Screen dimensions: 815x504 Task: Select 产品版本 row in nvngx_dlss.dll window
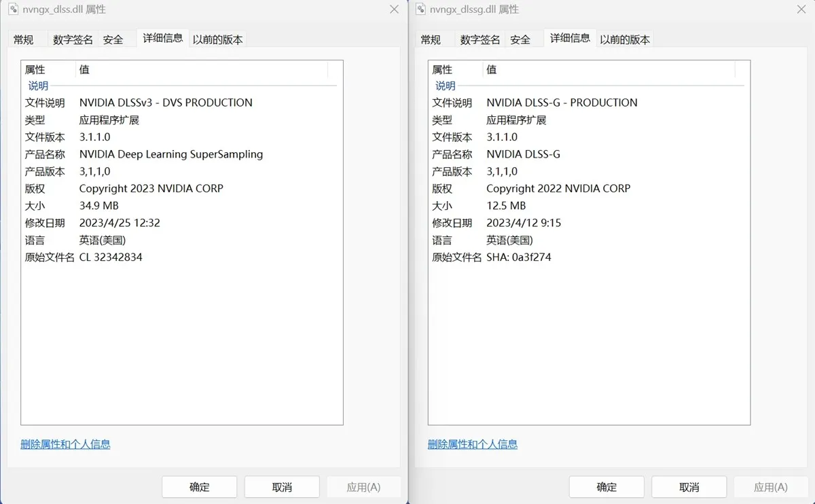181,171
